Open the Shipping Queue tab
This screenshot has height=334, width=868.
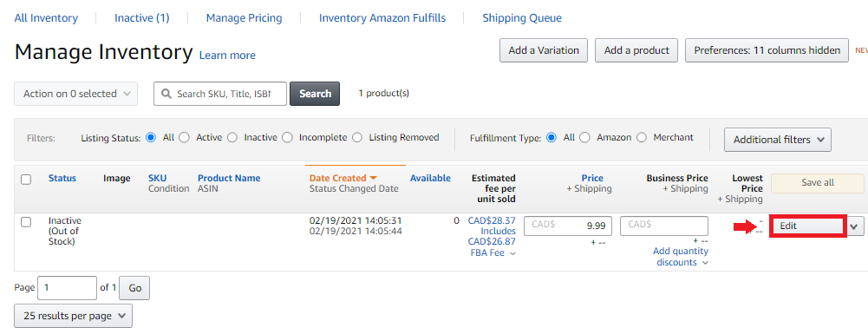(522, 18)
